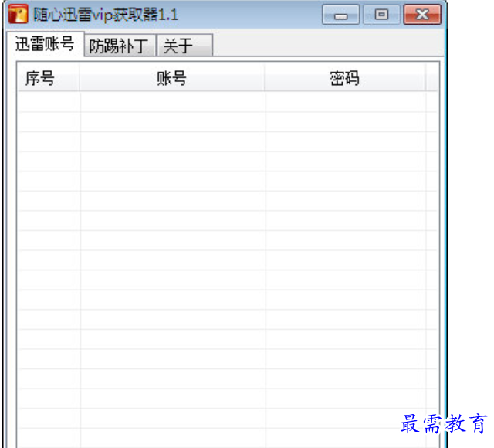
Task: Sort by the 账号 column header
Action: tap(172, 77)
